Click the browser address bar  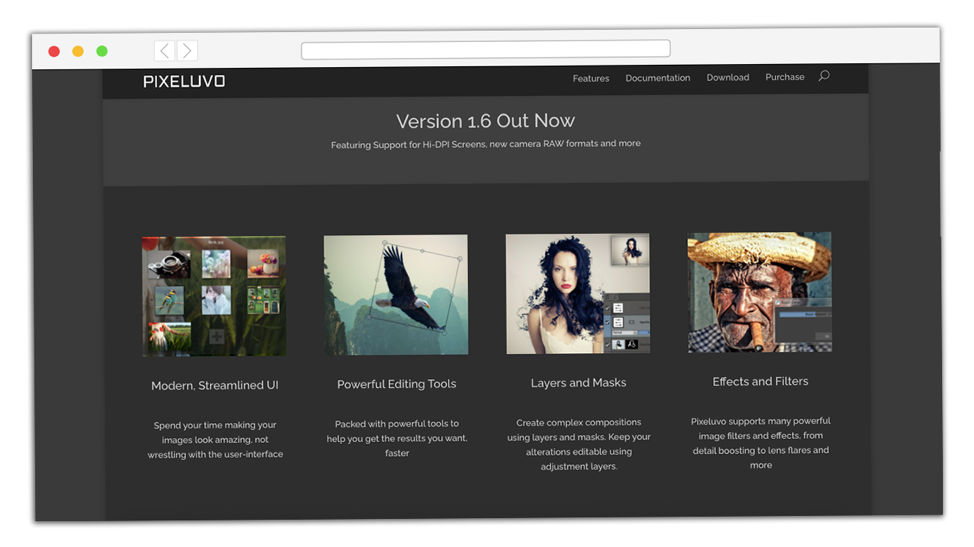point(486,49)
